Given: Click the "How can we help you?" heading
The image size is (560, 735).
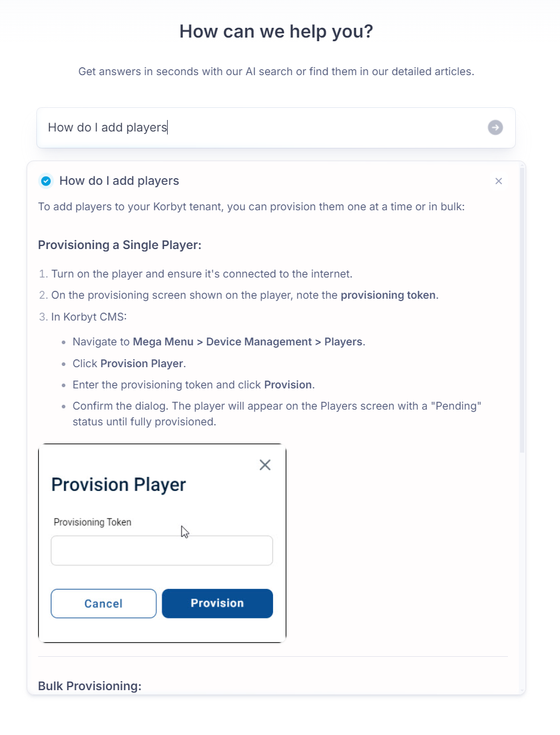Looking at the screenshot, I should pyautogui.click(x=276, y=32).
